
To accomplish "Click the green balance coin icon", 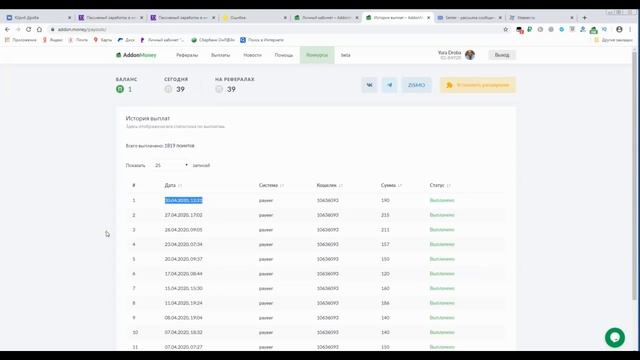I will tap(120, 89).
